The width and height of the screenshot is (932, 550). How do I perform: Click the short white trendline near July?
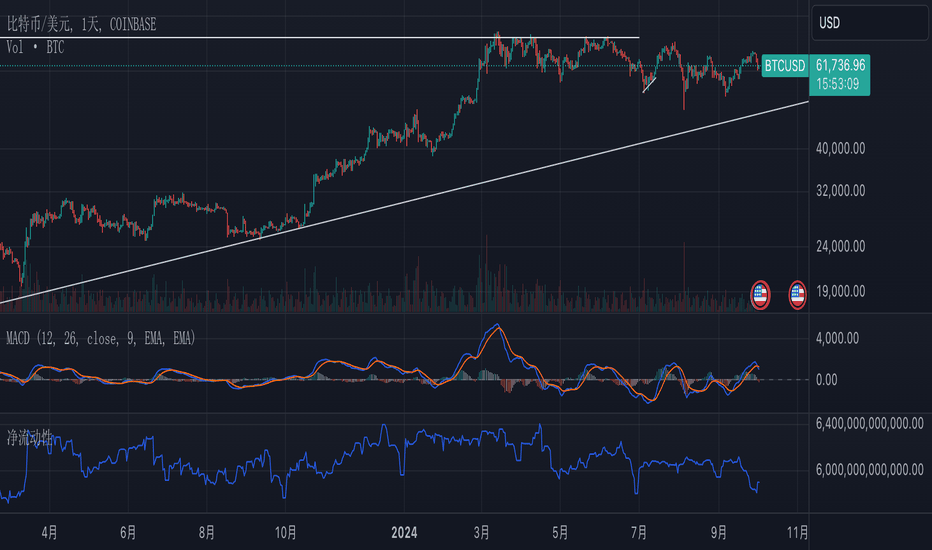coord(649,85)
